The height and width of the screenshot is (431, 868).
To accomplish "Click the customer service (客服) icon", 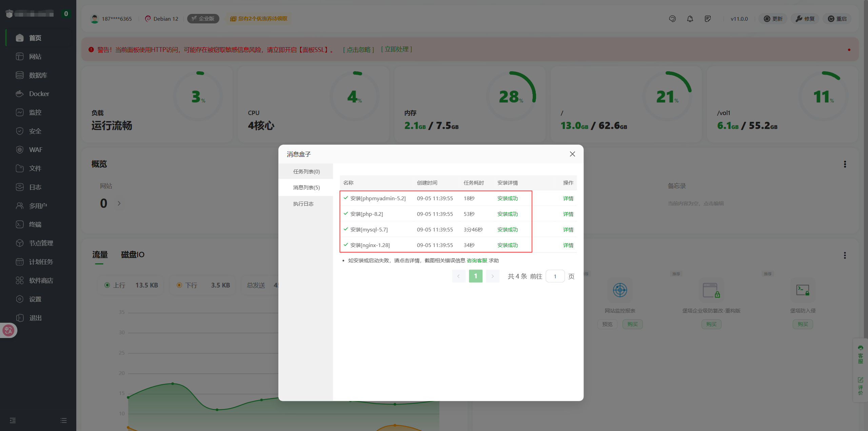I will (861, 354).
